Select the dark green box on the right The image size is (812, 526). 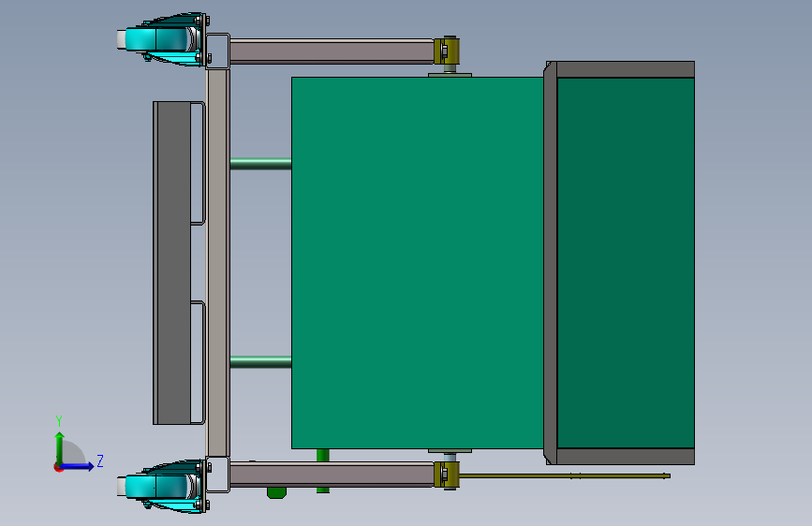click(x=626, y=262)
